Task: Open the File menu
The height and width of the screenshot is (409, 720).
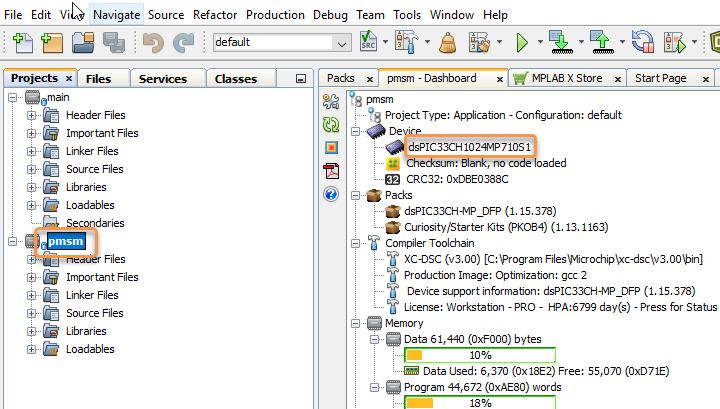Action: 13,15
